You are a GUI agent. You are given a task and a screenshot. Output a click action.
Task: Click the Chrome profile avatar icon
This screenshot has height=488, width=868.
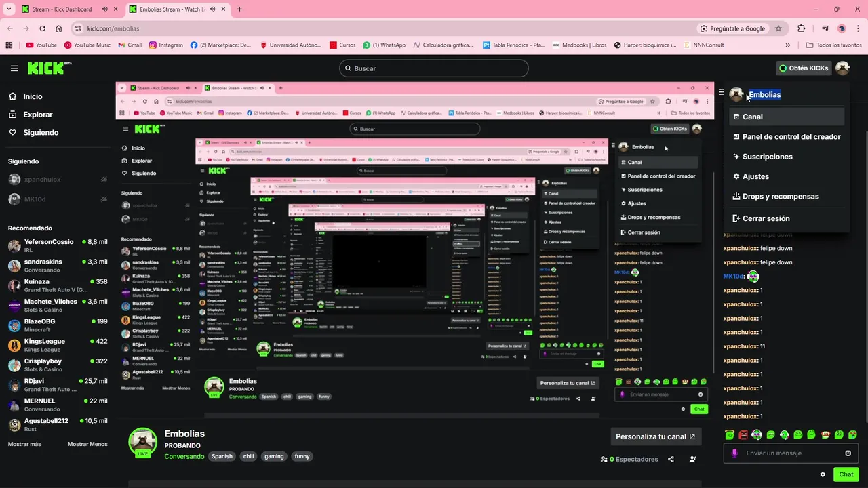coord(842,28)
